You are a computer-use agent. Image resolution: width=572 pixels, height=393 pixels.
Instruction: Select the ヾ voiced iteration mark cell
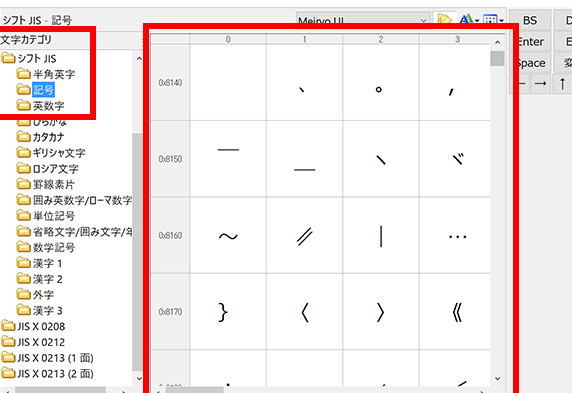pyautogui.click(x=455, y=159)
